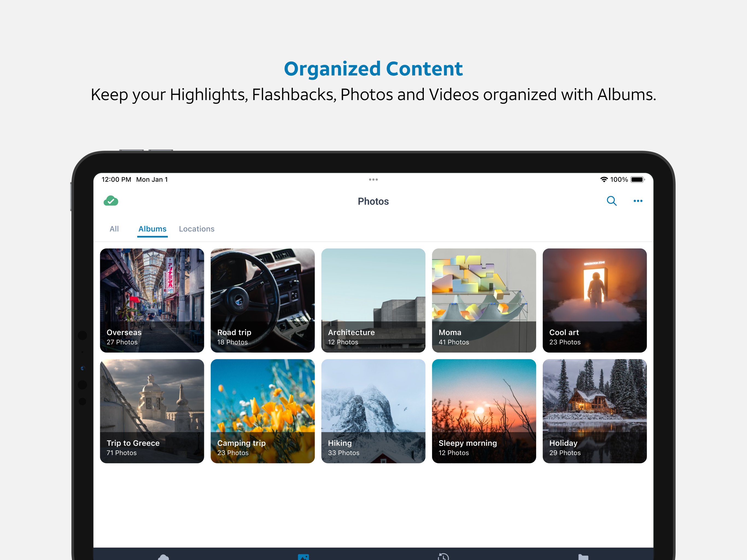Select the Albums tab

152,229
